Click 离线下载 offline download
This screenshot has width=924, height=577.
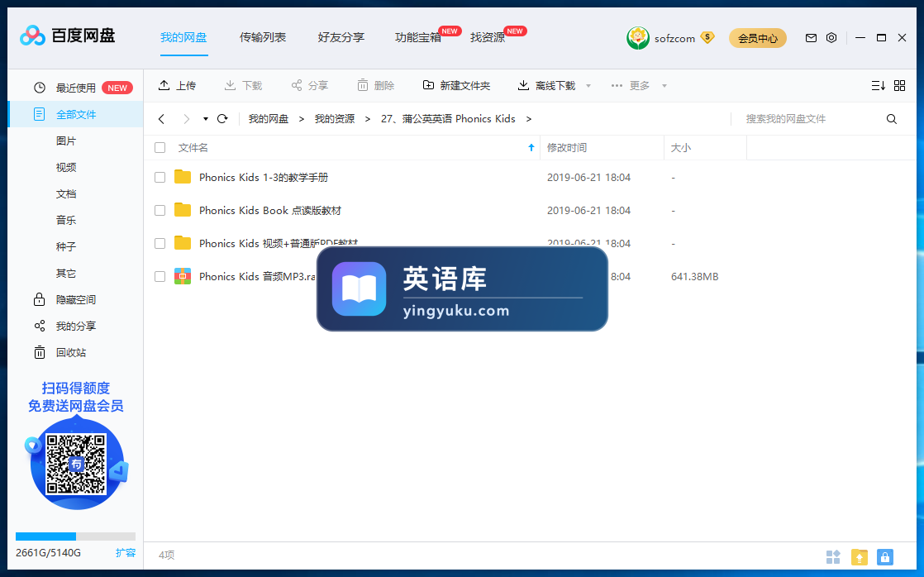click(546, 86)
